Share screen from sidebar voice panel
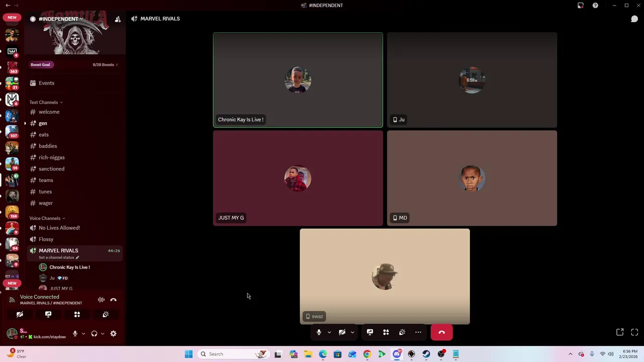644x362 pixels. (48, 314)
